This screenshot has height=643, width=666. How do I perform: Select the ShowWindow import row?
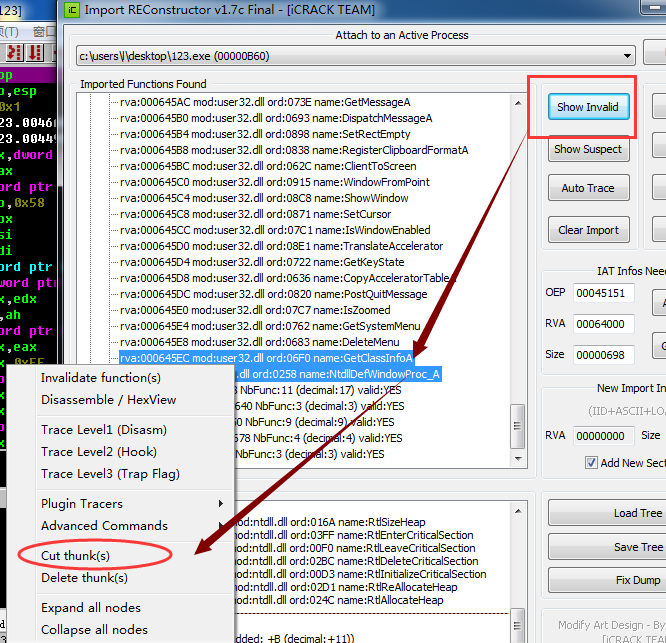[264, 198]
